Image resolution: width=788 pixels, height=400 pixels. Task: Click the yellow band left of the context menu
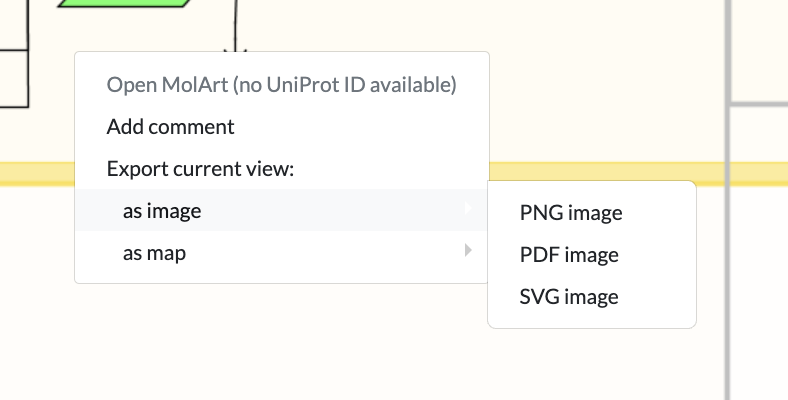click(x=36, y=173)
